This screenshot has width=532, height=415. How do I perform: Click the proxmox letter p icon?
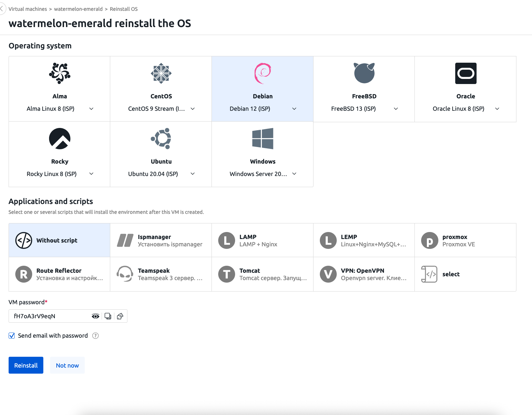coord(429,240)
